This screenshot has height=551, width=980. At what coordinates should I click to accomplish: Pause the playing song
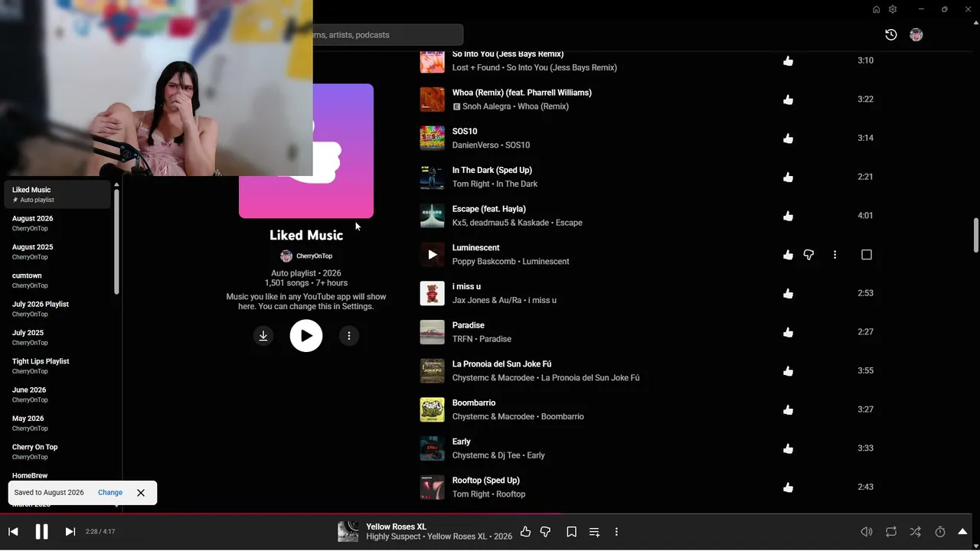pos(41,532)
